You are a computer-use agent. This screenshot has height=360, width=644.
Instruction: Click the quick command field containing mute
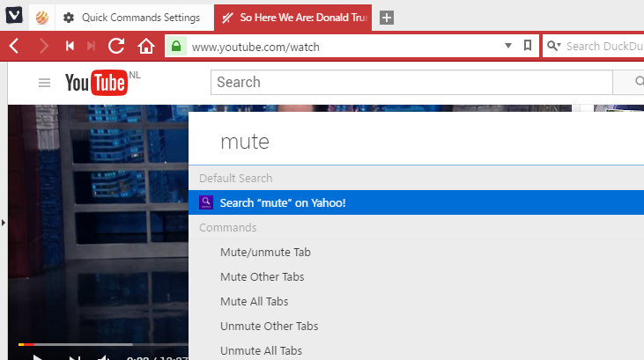click(416, 142)
